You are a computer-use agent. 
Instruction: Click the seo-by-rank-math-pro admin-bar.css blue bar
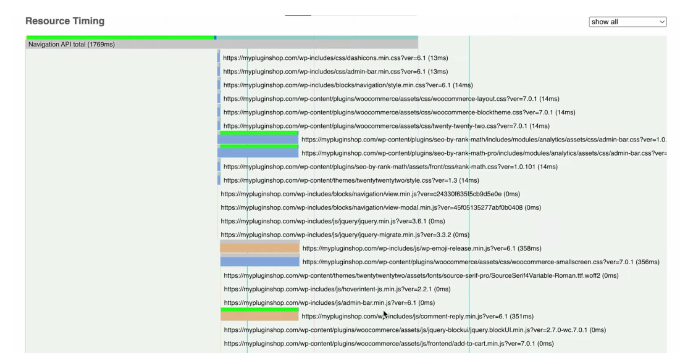tap(258, 153)
